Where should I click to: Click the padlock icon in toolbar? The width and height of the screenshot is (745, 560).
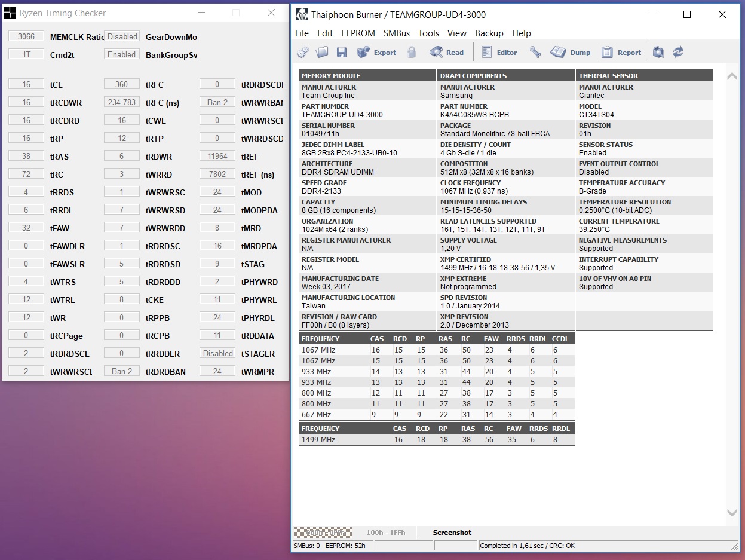(x=411, y=53)
